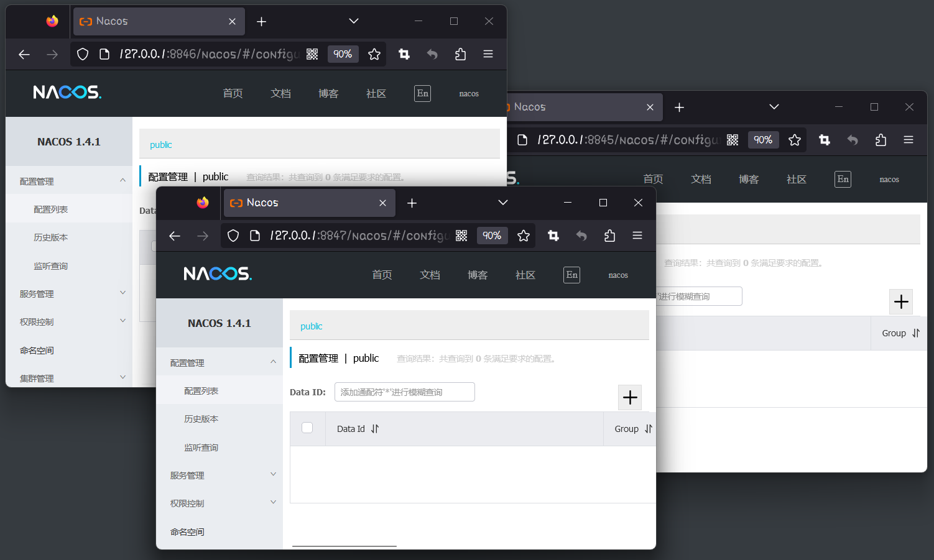Click the undo arrow icon in the 8845 window

pyautogui.click(x=853, y=140)
